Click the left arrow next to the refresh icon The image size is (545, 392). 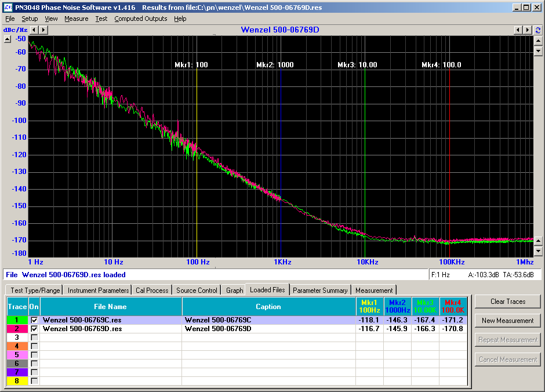point(518,30)
